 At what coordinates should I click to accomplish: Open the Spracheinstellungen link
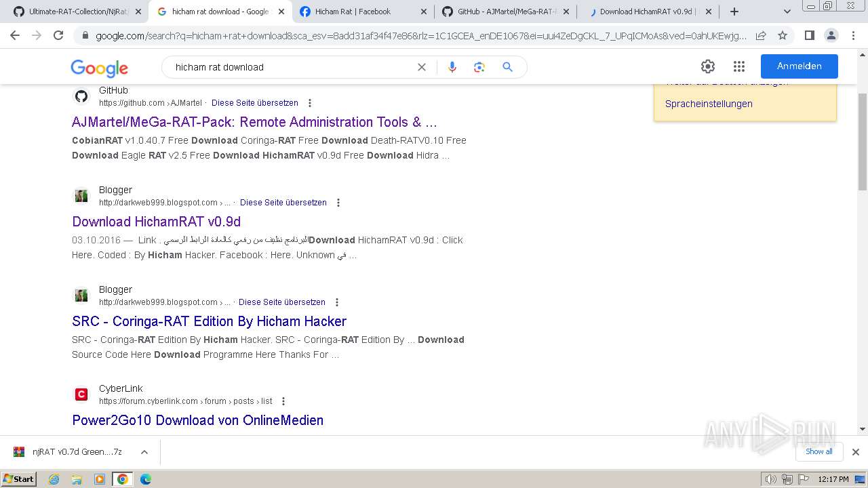(x=709, y=104)
